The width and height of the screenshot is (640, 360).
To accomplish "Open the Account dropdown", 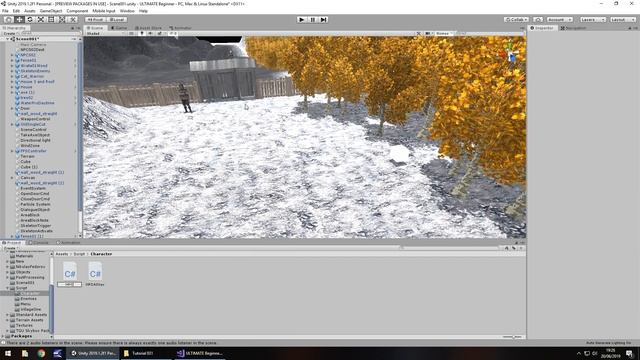I will [x=559, y=20].
